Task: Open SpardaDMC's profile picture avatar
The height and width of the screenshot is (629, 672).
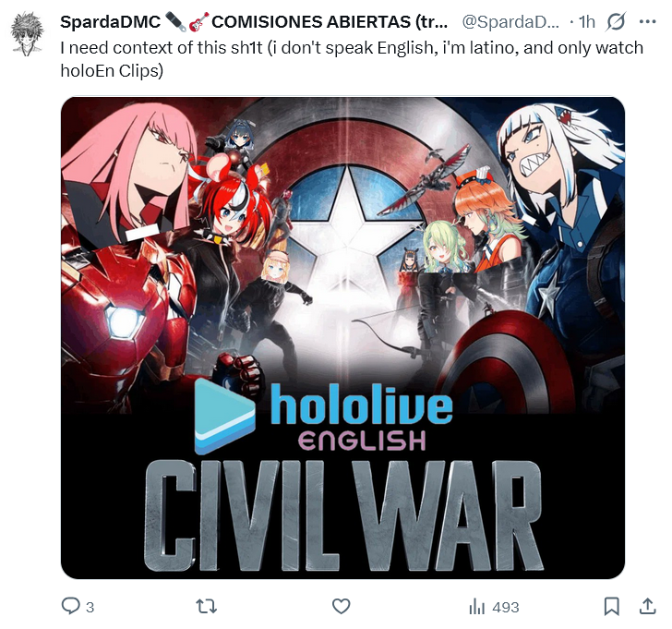Action: tap(27, 34)
